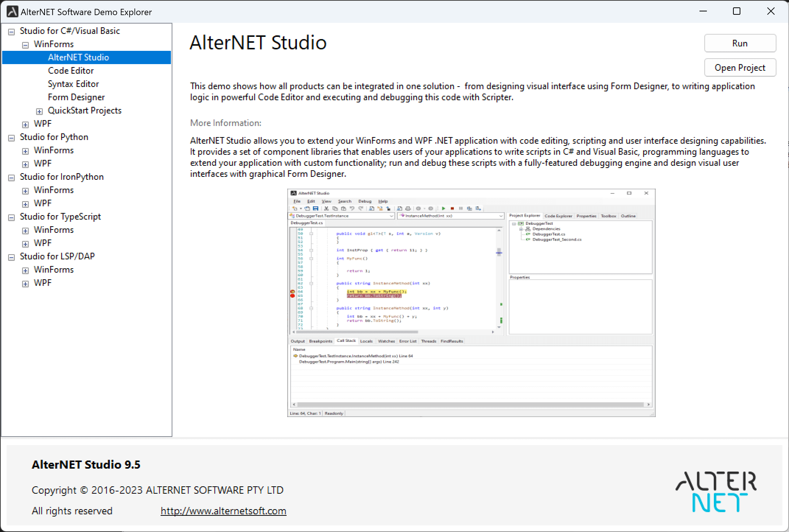Expand WinForms under Studio for TypeScript
Image resolution: width=789 pixels, height=532 pixels.
[25, 231]
